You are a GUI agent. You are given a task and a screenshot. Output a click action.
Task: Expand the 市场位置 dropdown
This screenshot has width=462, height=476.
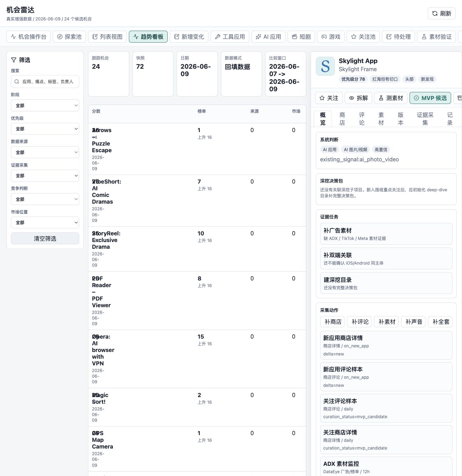click(x=45, y=222)
